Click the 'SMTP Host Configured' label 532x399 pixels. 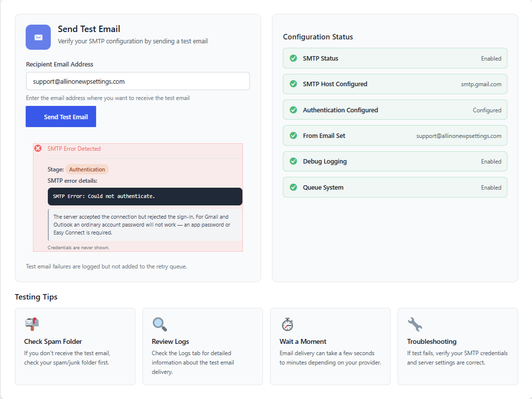click(335, 84)
